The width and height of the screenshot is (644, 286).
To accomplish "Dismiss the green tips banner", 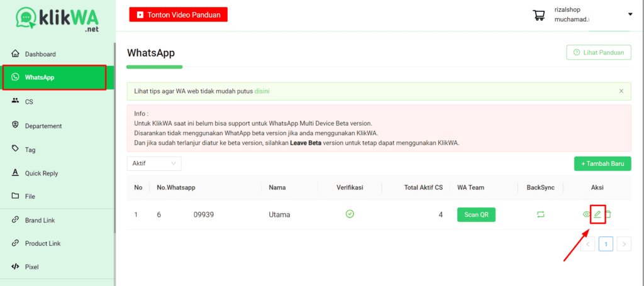I will coord(621,91).
